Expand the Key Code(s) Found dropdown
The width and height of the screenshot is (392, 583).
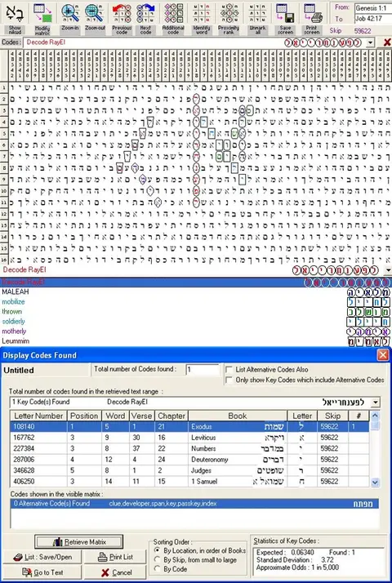pos(376,403)
